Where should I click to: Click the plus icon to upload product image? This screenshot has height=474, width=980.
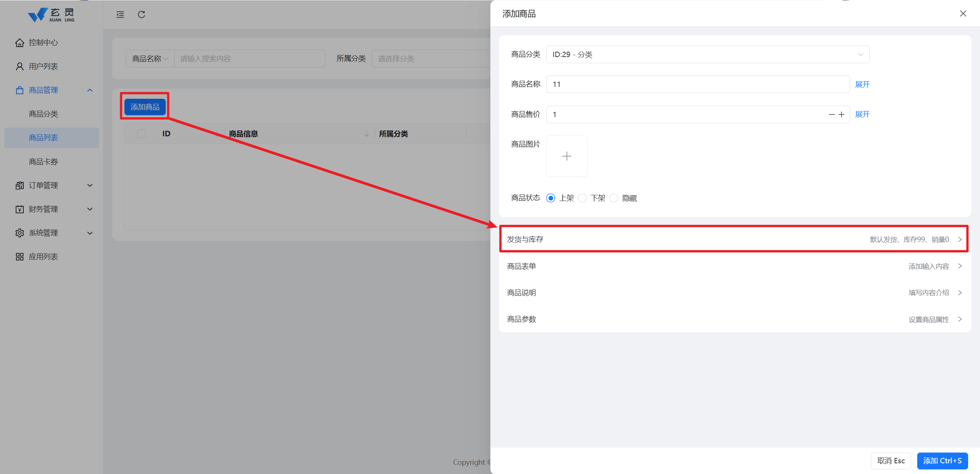point(567,156)
